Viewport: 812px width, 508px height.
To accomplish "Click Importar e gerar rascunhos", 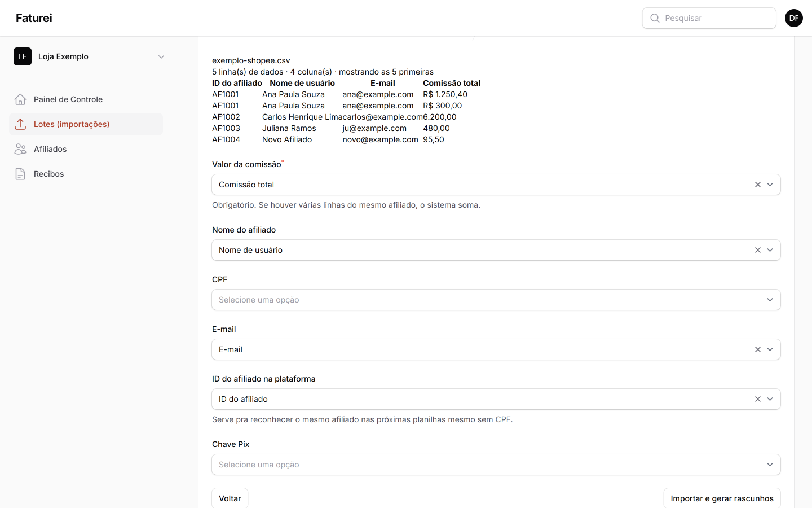I will coord(722,498).
